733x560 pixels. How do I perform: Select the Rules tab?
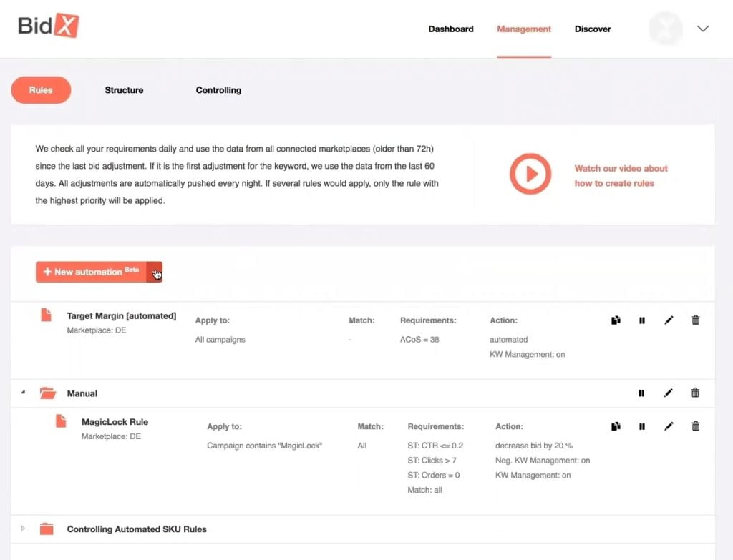click(41, 90)
